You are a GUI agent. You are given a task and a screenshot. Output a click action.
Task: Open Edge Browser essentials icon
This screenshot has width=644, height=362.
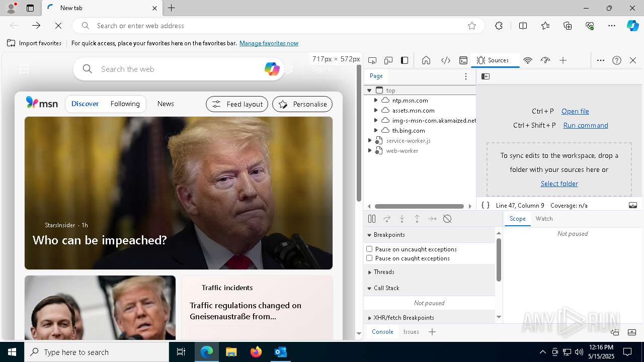590,26
